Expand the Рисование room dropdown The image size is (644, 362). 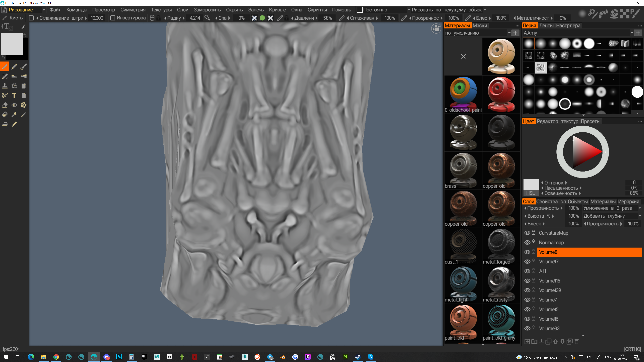click(x=43, y=10)
